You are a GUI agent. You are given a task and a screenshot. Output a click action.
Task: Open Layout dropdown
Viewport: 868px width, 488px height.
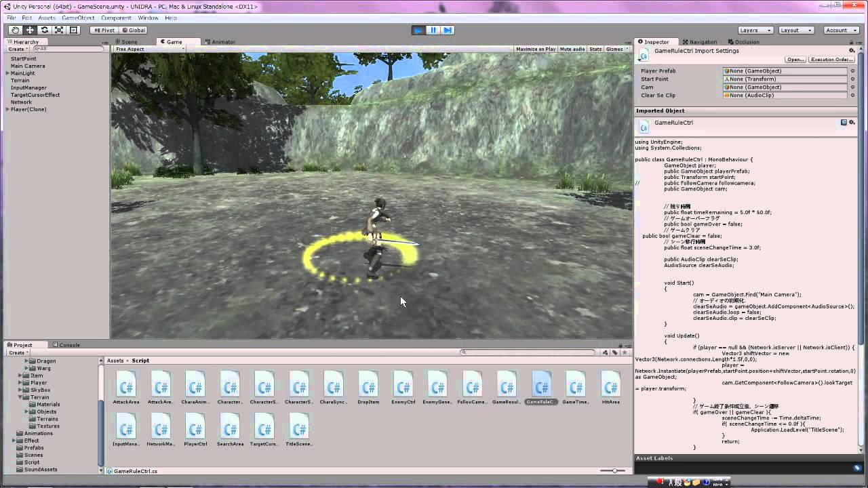(x=796, y=30)
